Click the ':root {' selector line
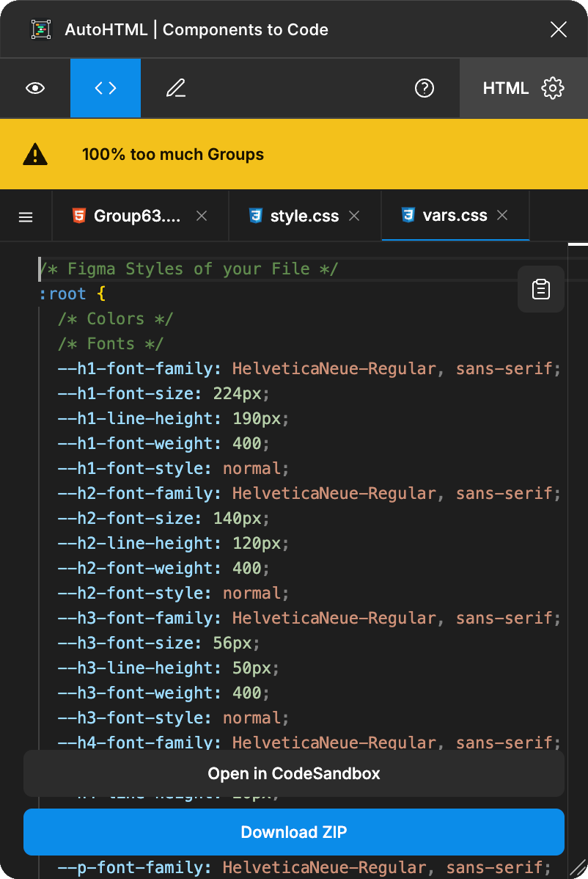Image resolution: width=588 pixels, height=879 pixels. click(73, 293)
